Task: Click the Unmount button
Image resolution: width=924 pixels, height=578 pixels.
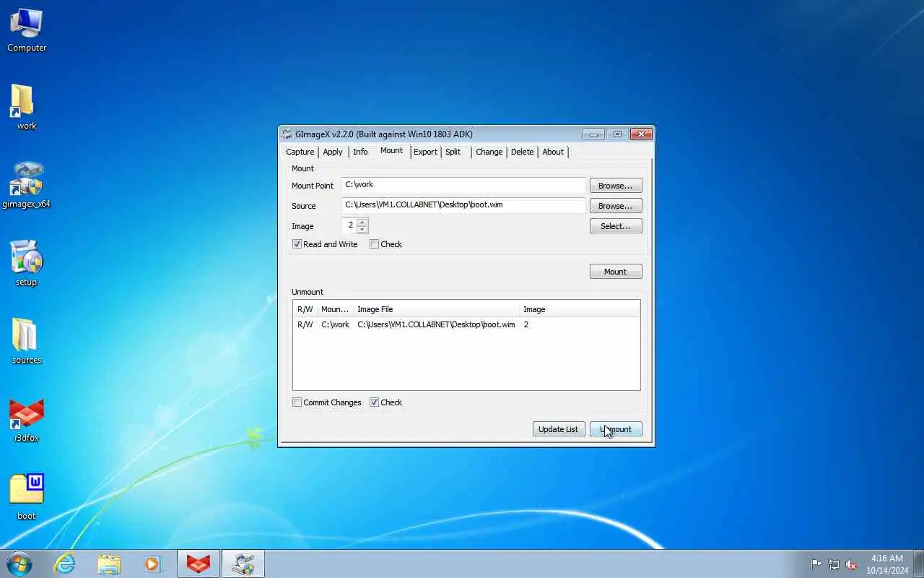Action: tap(616, 429)
